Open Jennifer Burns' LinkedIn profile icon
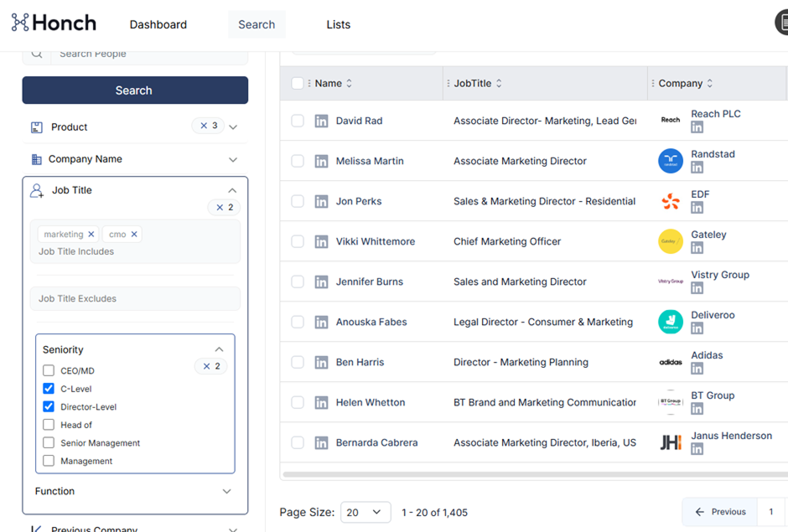 pos(321,281)
